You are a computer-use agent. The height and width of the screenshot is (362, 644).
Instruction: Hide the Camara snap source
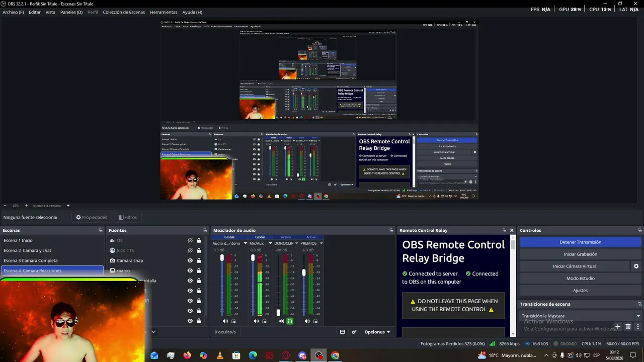[x=190, y=260]
